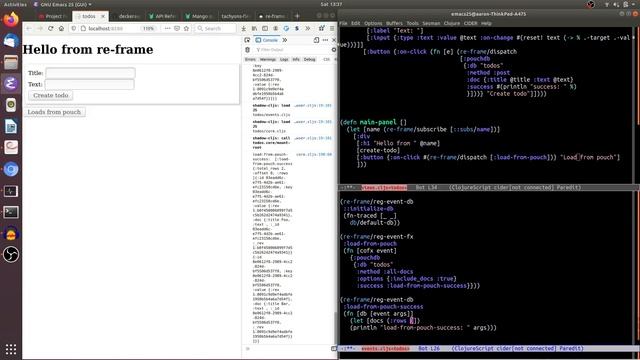Click the Loads from pouch button
The image size is (640, 360).
coord(54,112)
